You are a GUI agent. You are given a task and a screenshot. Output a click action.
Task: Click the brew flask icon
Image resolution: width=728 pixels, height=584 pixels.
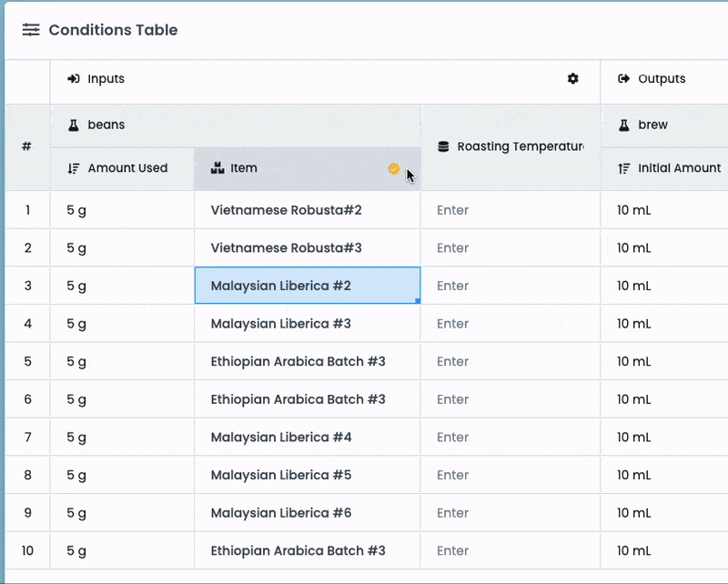click(624, 125)
